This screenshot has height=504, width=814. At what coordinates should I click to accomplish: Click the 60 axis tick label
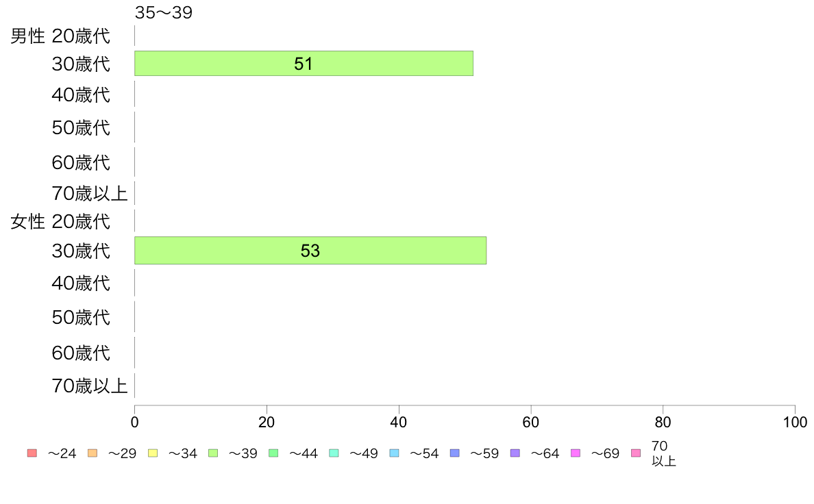pos(530,422)
